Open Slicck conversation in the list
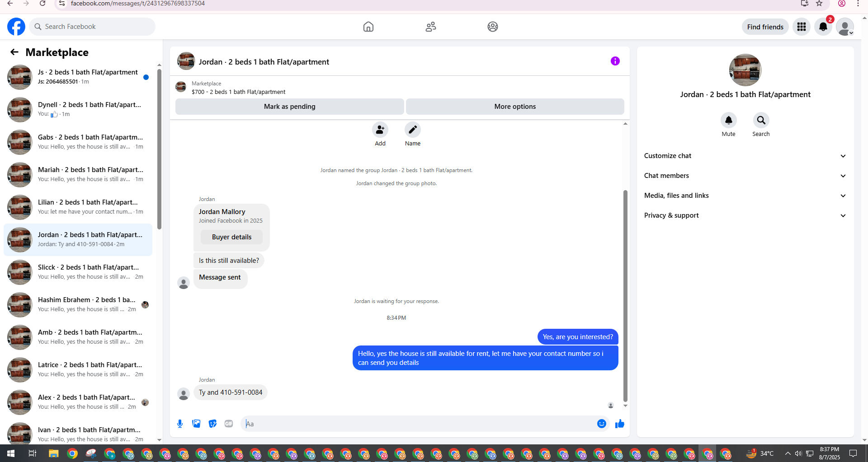The width and height of the screenshot is (868, 462). pos(78,272)
